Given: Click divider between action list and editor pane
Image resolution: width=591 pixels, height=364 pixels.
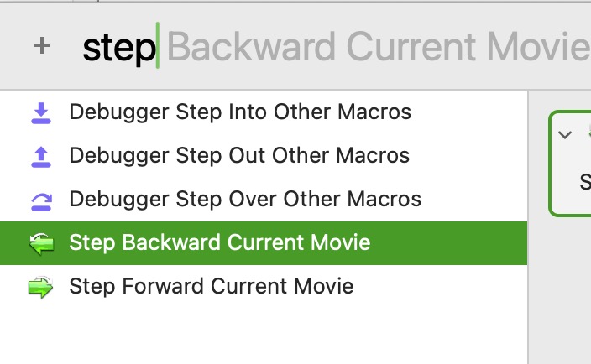Looking at the screenshot, I should point(528,227).
